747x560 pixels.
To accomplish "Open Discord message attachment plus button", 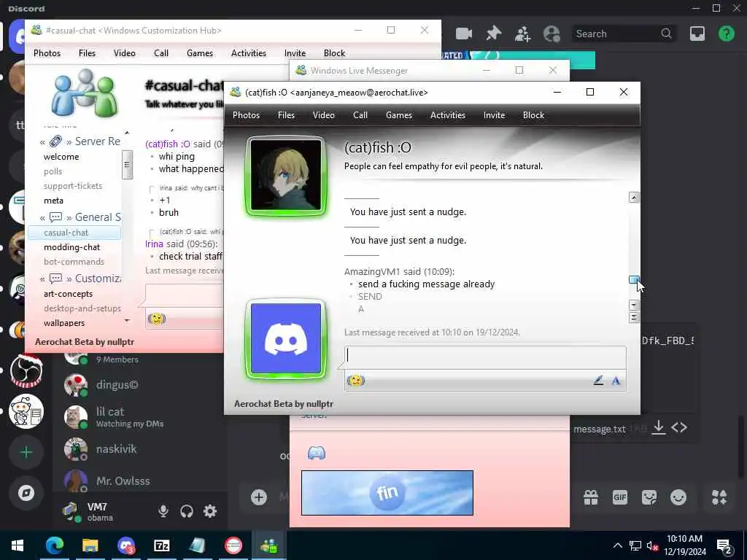I will point(259,497).
